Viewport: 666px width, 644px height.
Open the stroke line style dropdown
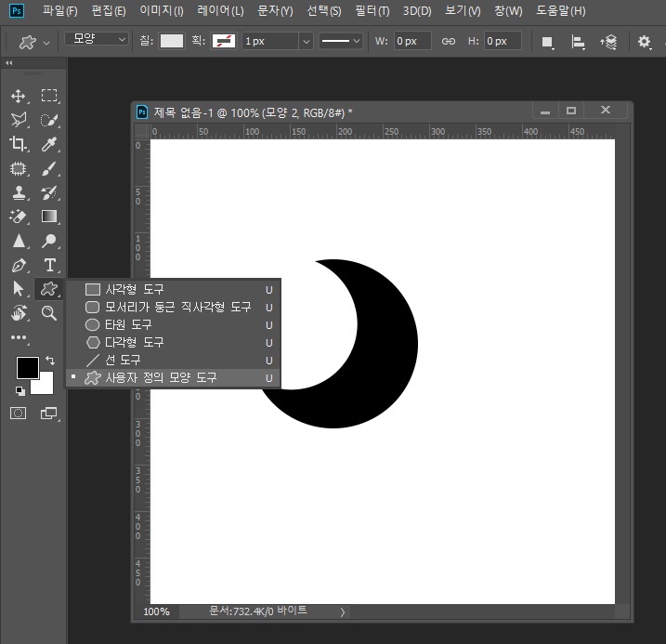tap(341, 41)
